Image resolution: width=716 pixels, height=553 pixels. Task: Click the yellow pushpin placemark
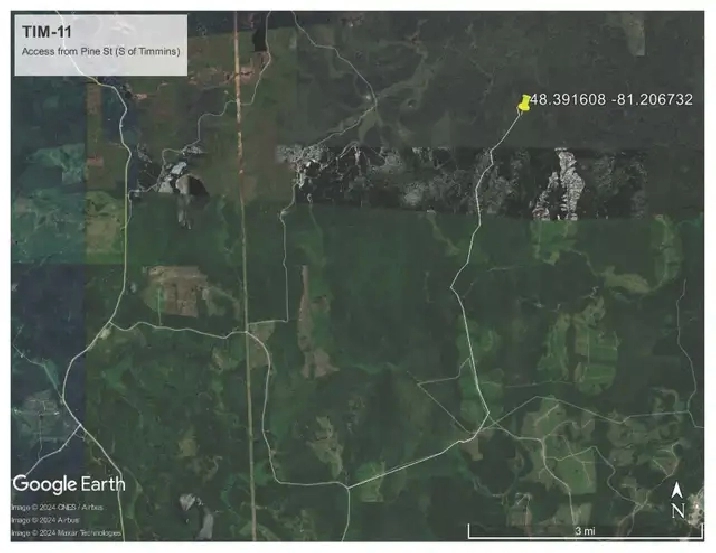[x=525, y=102]
